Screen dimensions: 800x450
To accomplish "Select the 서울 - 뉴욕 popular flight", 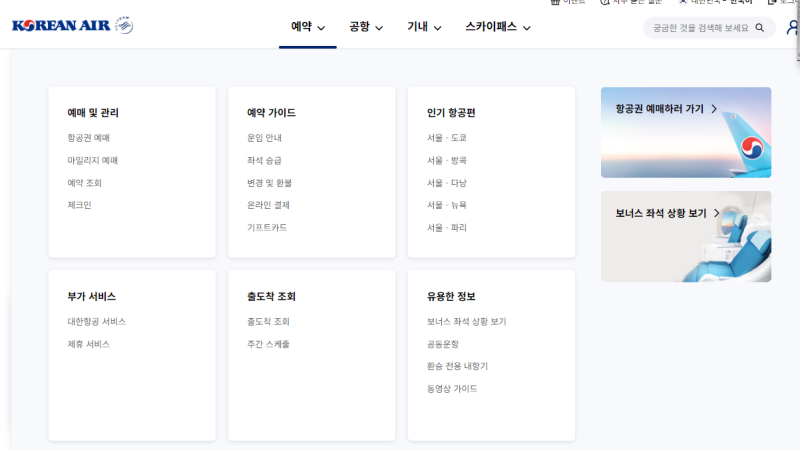I will (x=447, y=205).
